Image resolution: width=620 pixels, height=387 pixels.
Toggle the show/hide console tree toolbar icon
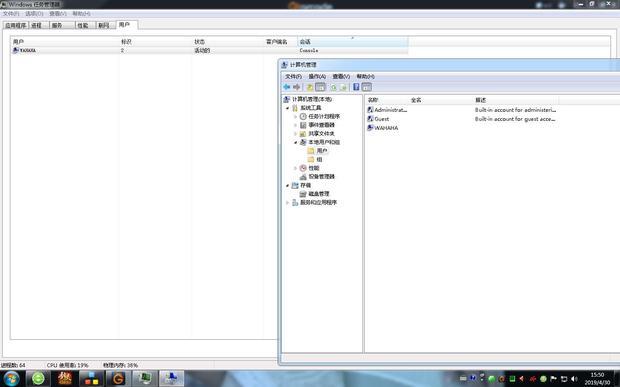(x=321, y=87)
